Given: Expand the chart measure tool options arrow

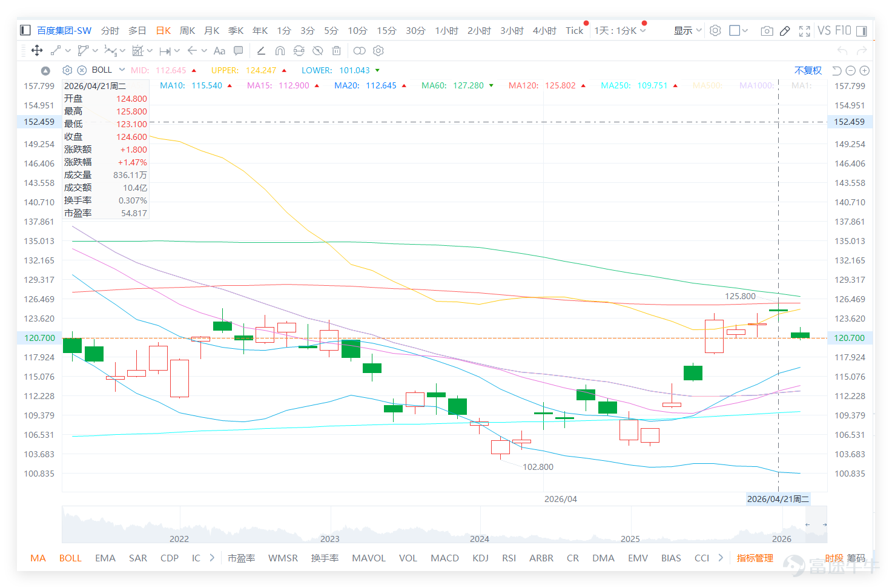Looking at the screenshot, I should [x=150, y=51].
